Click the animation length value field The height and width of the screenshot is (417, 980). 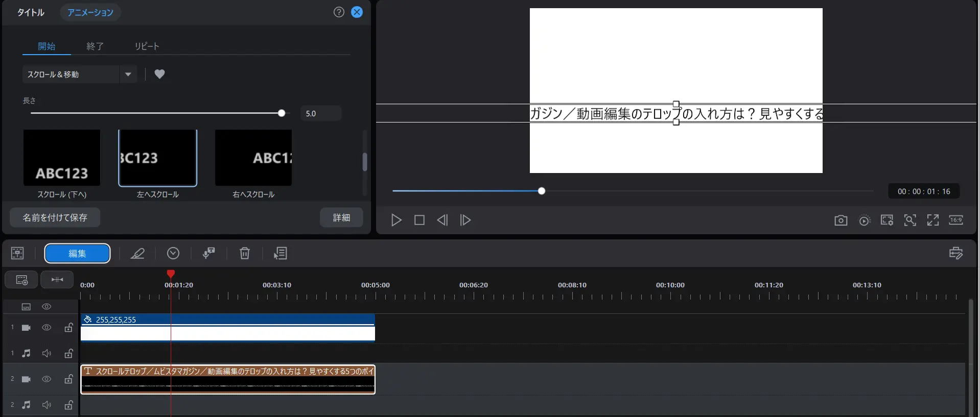pyautogui.click(x=321, y=113)
